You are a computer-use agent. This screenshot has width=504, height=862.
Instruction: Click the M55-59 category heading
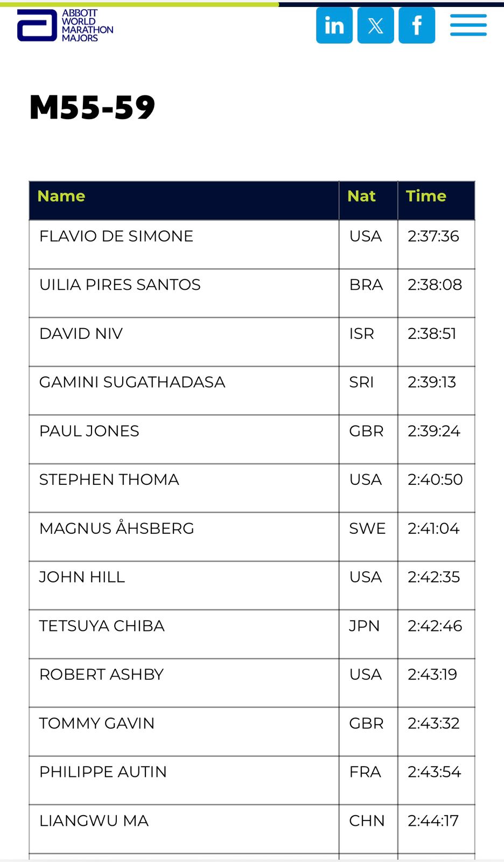[x=92, y=107]
